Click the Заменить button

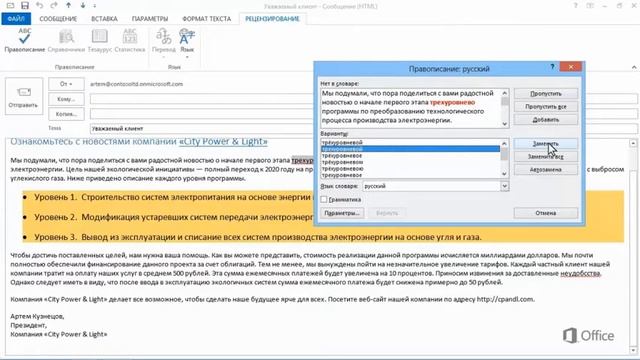tap(546, 144)
